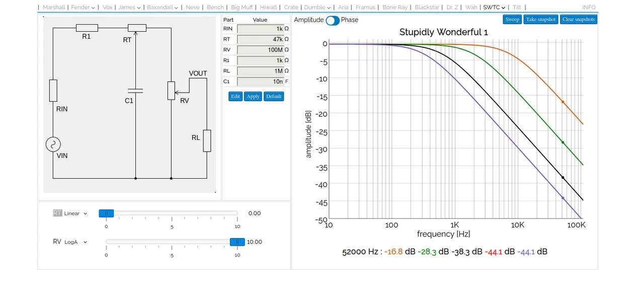Clear all snapshots
Screen dimensions: 644x301
pos(579,20)
